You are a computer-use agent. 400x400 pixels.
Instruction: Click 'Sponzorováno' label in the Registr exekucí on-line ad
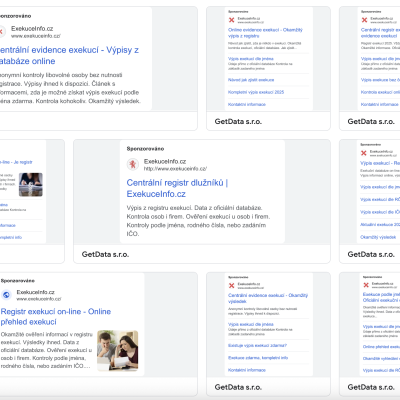[18, 281]
